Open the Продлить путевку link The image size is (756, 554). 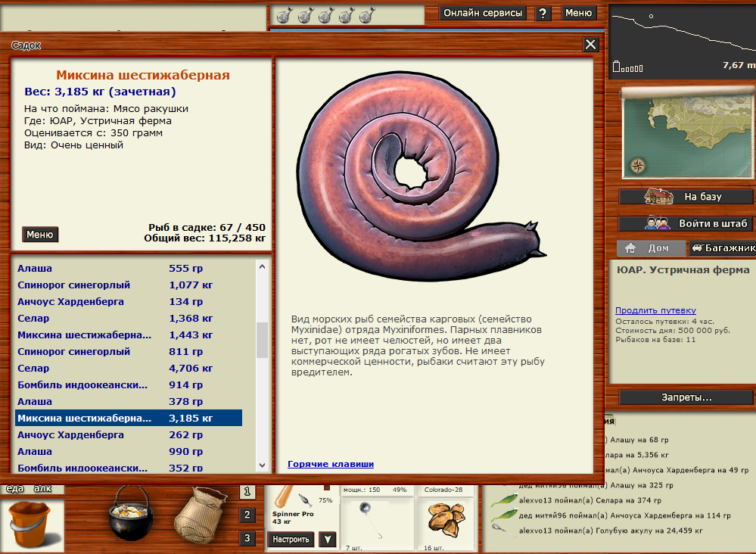(x=655, y=310)
